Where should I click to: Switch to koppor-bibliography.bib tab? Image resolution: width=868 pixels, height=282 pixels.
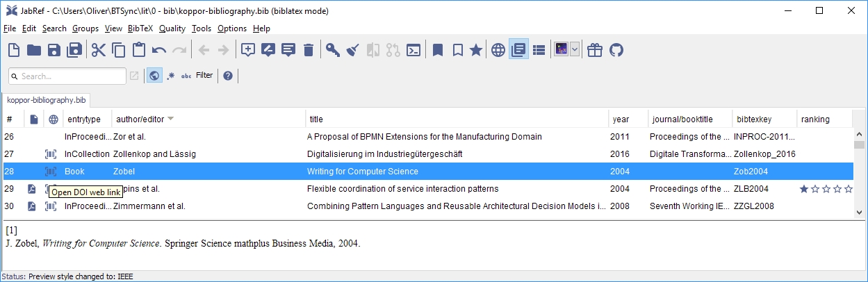tap(47, 100)
